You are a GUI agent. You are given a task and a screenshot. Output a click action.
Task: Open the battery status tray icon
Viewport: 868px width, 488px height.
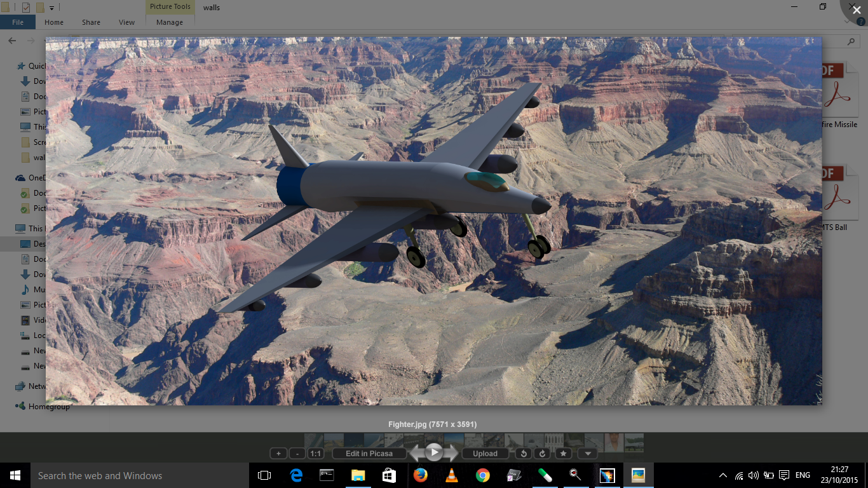tap(768, 475)
